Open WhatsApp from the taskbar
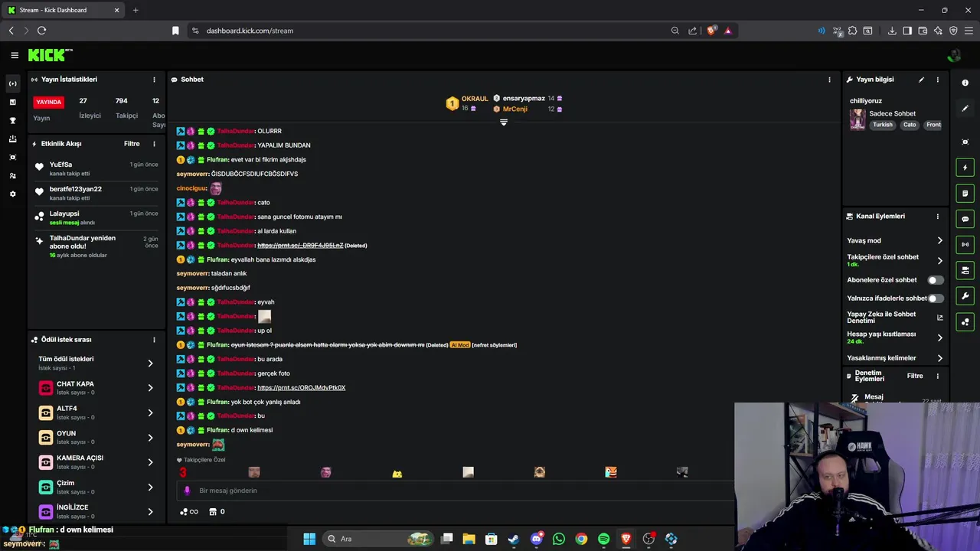The image size is (980, 551). coord(559,539)
